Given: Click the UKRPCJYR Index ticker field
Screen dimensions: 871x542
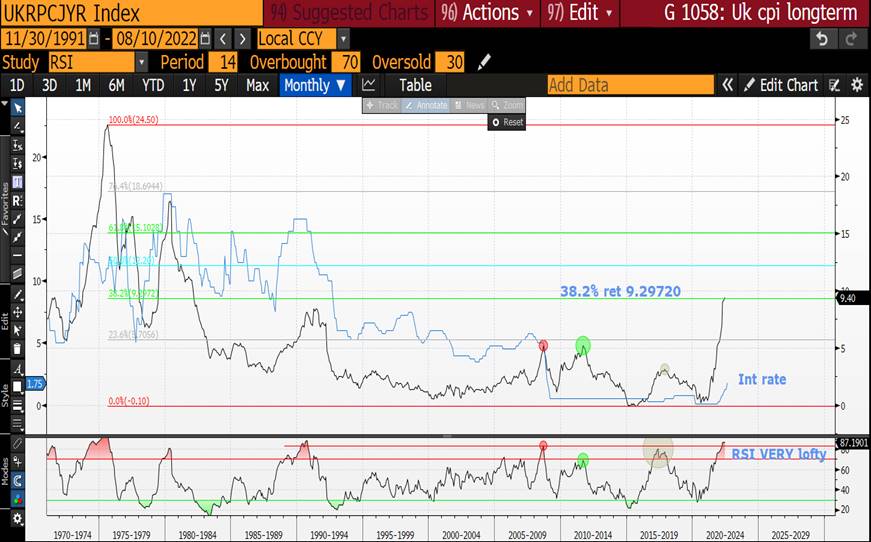Looking at the screenshot, I should [x=132, y=13].
